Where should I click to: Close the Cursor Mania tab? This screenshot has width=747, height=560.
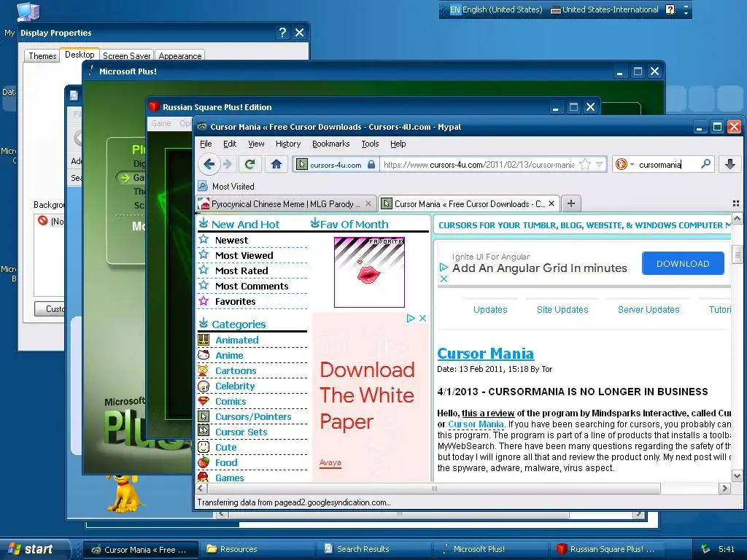[551, 203]
